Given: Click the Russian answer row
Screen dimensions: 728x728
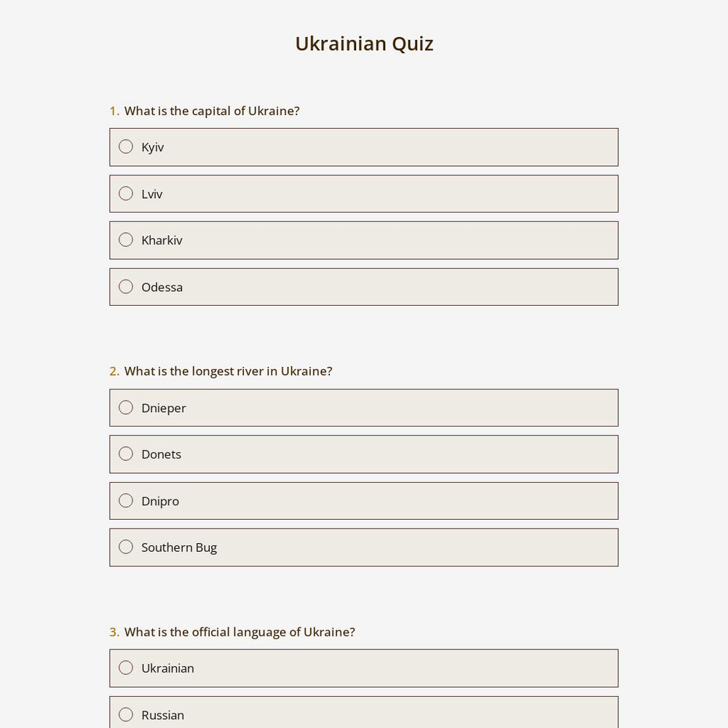Looking at the screenshot, I should coord(364,714).
